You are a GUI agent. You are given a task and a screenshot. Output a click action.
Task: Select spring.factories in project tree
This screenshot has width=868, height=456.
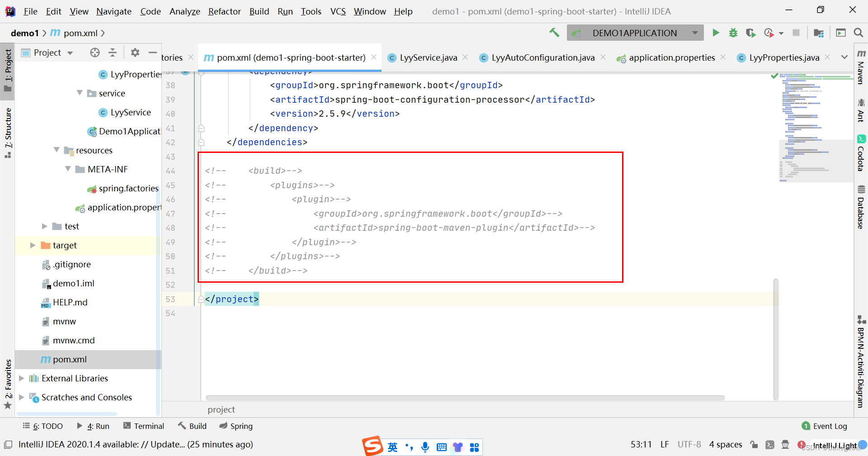[128, 188]
